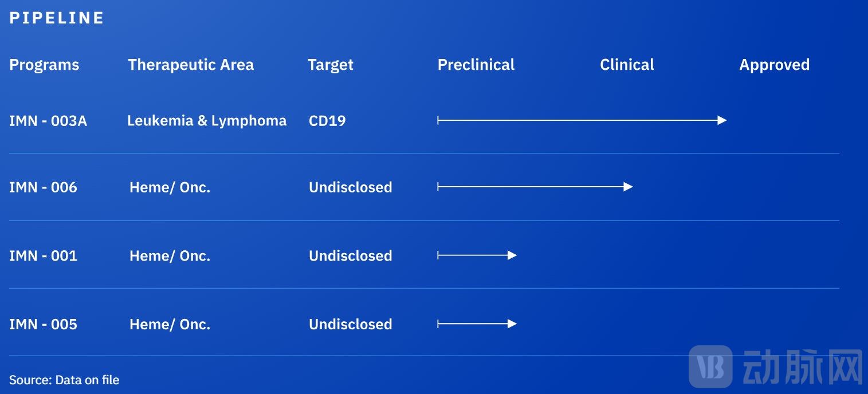Click the Preclinical stage header

click(476, 65)
